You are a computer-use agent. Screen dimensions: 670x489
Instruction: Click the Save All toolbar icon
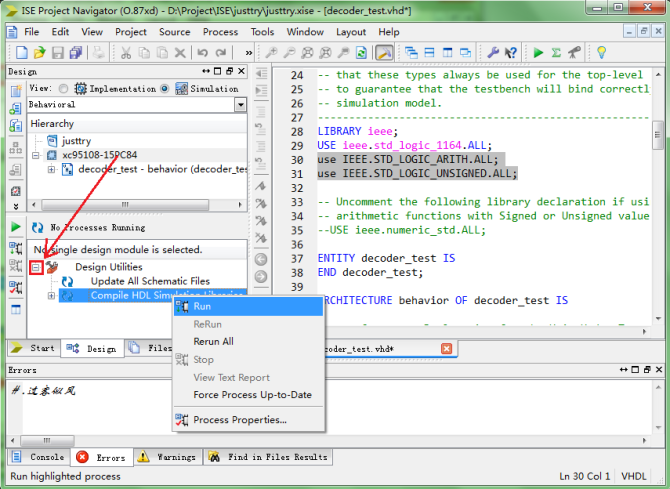tap(76, 53)
